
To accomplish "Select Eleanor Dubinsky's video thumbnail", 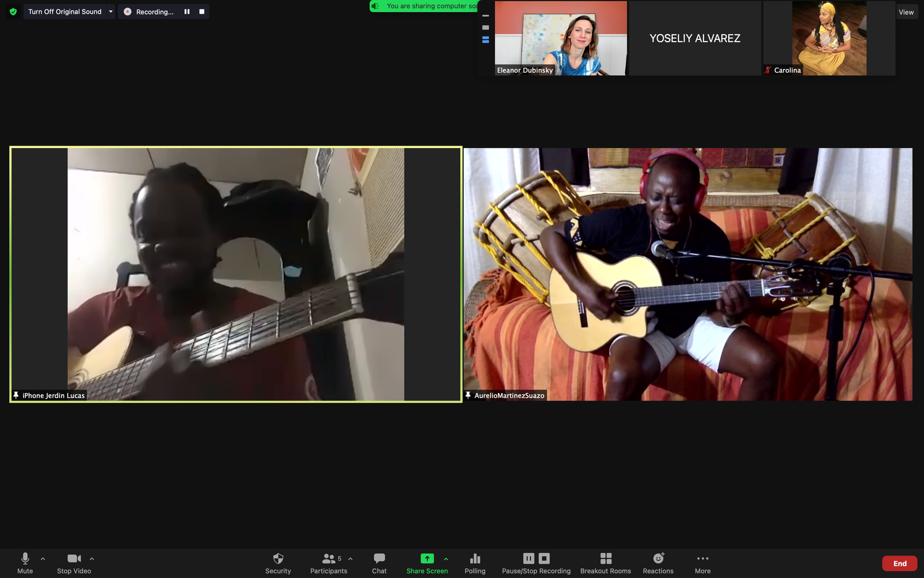I will 560,38.
